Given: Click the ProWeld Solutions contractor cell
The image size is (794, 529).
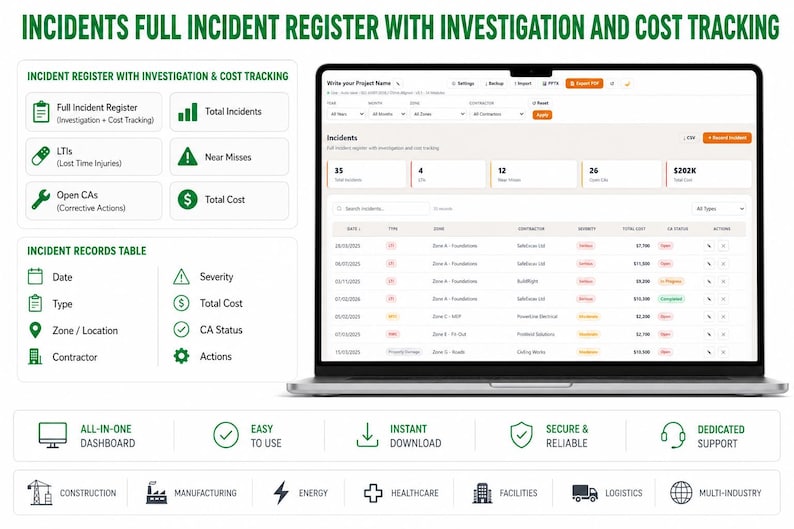Looking at the screenshot, I should (x=536, y=334).
